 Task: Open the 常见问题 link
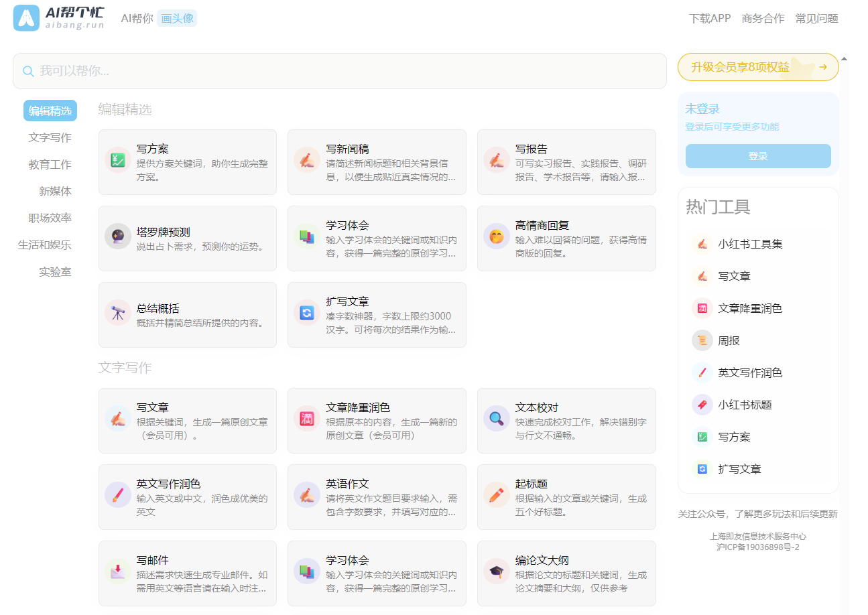tap(816, 18)
